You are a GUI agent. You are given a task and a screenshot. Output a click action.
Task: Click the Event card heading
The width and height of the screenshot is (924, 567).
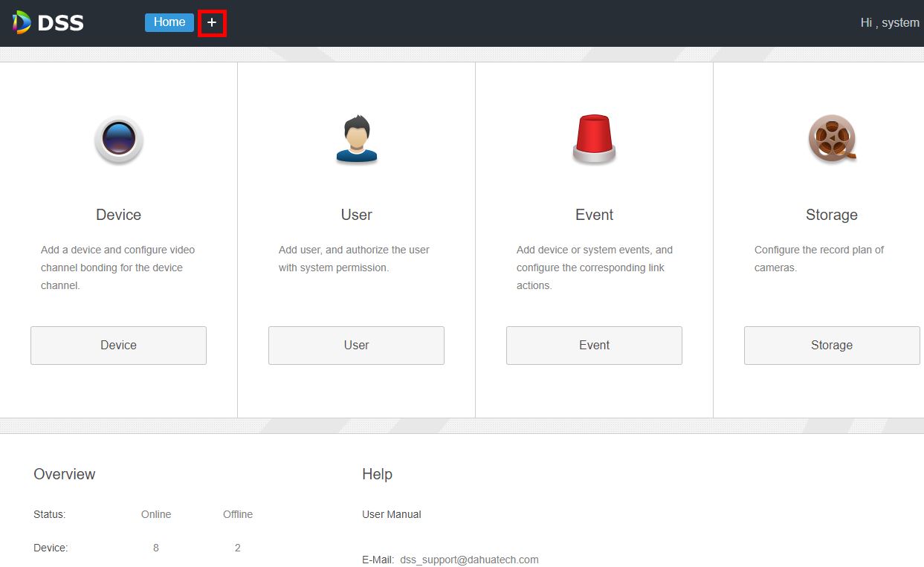594,215
